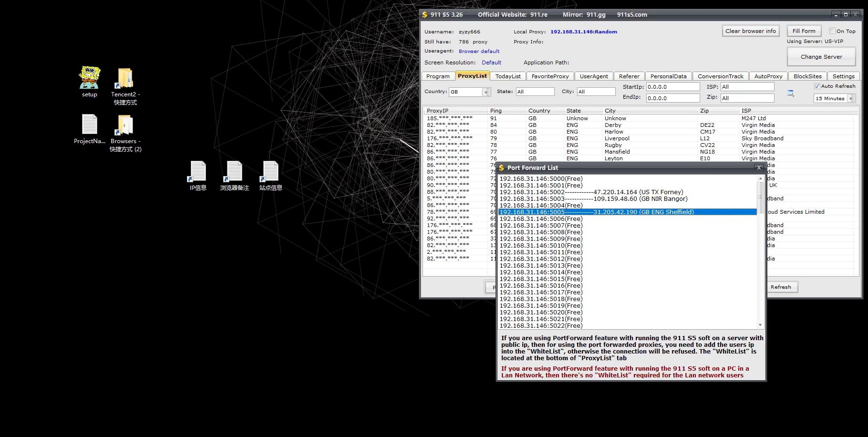Toggle the Auto Refresh checkbox
Screen dimensions: 868x437
pos(817,86)
